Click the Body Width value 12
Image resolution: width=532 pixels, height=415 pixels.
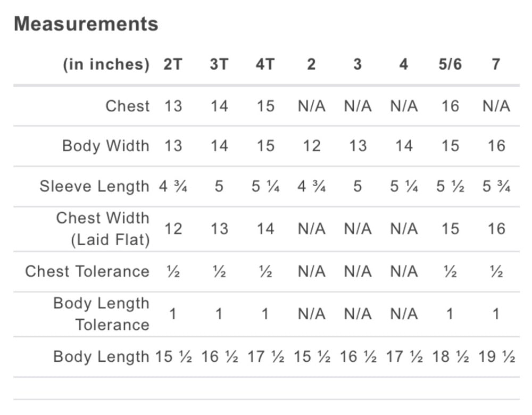[x=311, y=146]
